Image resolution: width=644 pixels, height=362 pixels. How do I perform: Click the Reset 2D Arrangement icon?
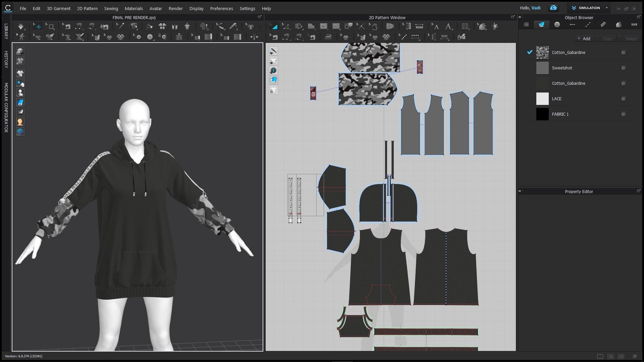(x=162, y=26)
